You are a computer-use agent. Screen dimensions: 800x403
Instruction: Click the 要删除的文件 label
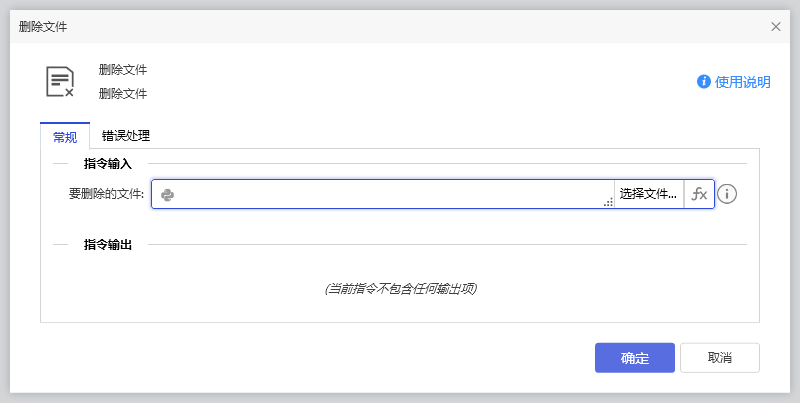107,194
